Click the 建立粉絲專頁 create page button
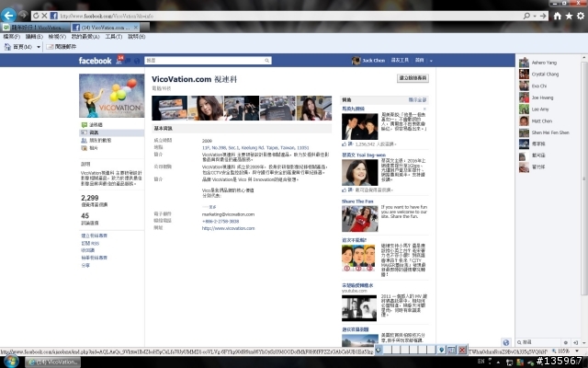The height and width of the screenshot is (368, 588). [413, 77]
